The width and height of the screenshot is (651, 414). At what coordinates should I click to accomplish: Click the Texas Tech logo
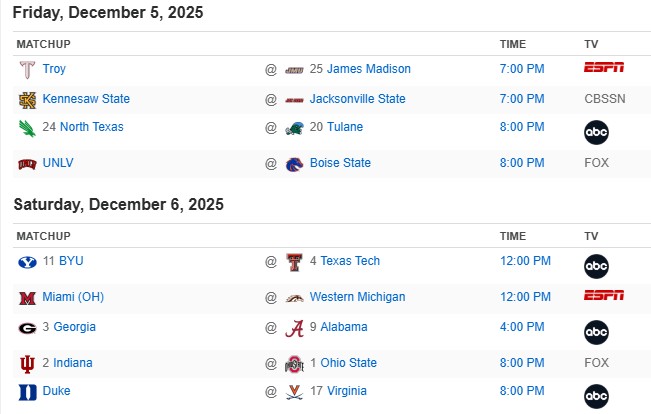[x=294, y=262]
